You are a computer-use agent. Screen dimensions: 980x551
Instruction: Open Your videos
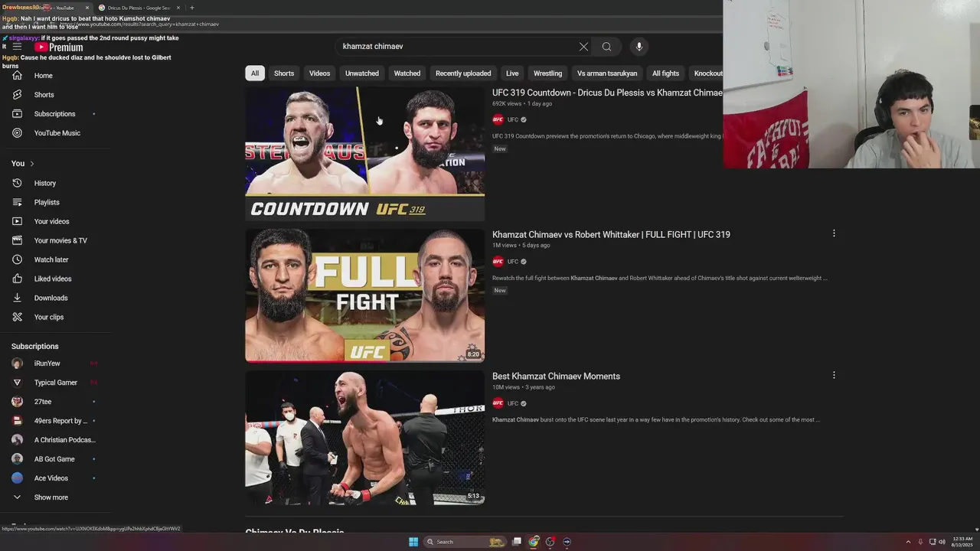[55, 222]
